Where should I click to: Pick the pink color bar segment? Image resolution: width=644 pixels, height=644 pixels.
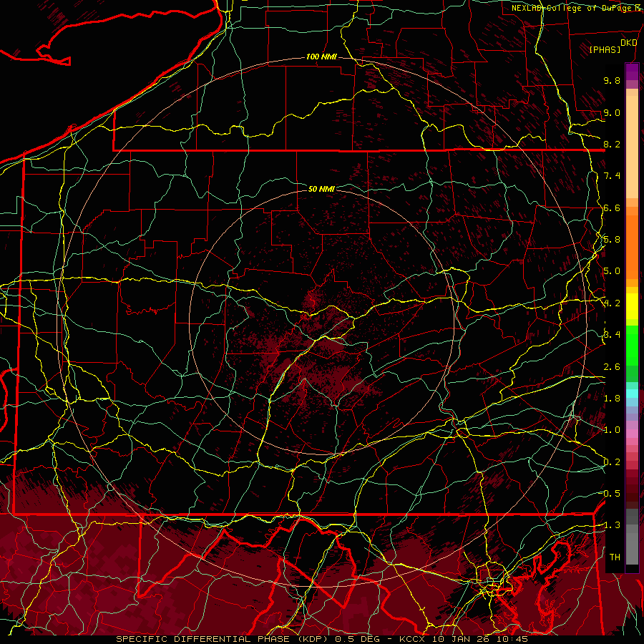[x=632, y=433]
